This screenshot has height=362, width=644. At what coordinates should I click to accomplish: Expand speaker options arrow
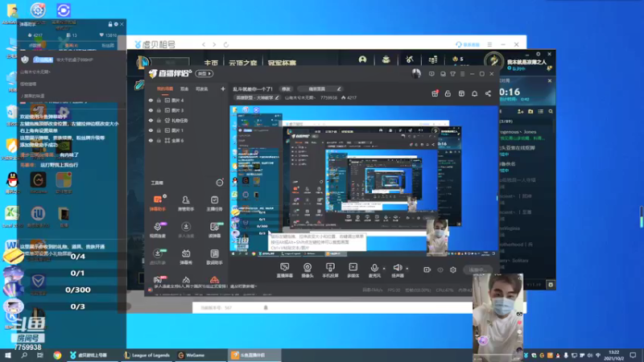(x=407, y=269)
